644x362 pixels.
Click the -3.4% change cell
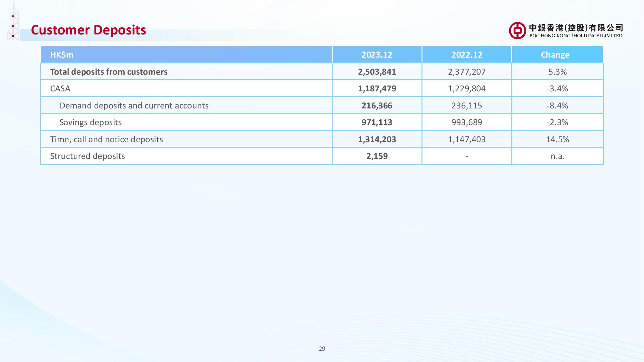[557, 88]
